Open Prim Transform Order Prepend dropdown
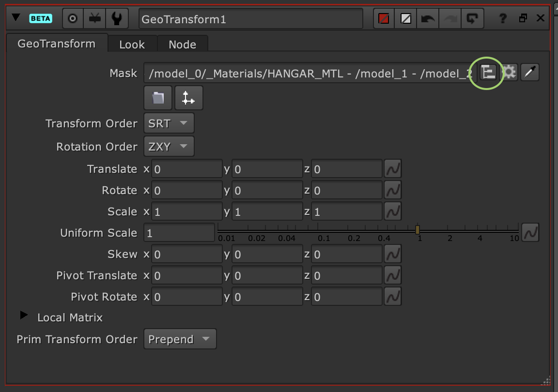558x392 pixels. pos(180,339)
